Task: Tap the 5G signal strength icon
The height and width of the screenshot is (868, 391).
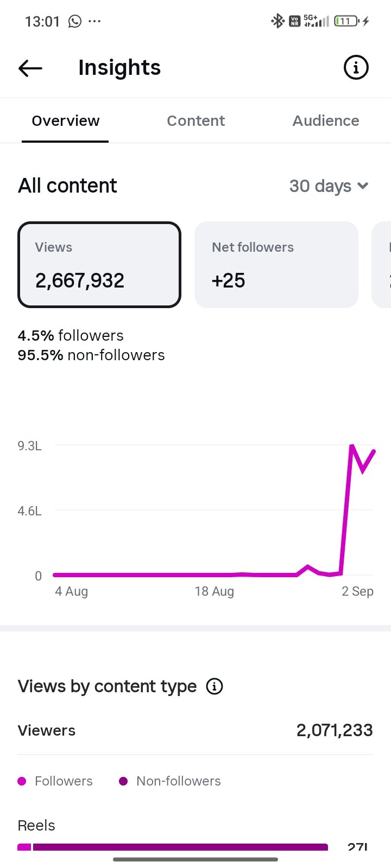Action: pyautogui.click(x=316, y=21)
